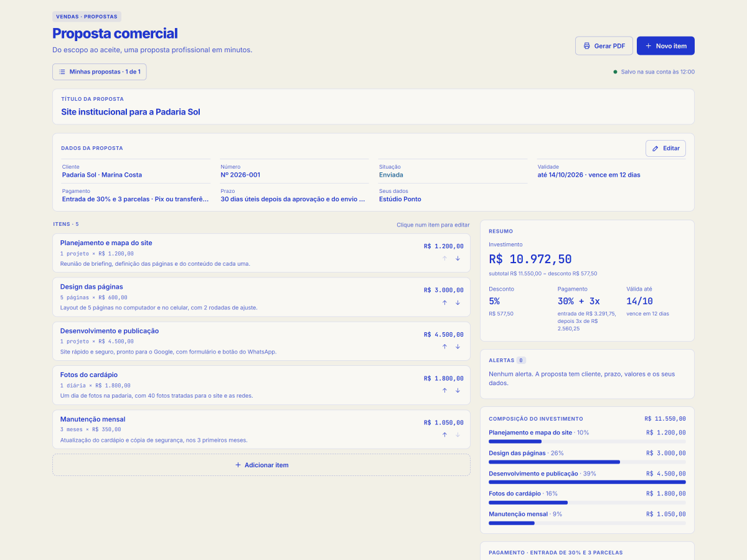Image resolution: width=747 pixels, height=560 pixels.
Task: Edit proposal data with Editar button
Action: (665, 148)
